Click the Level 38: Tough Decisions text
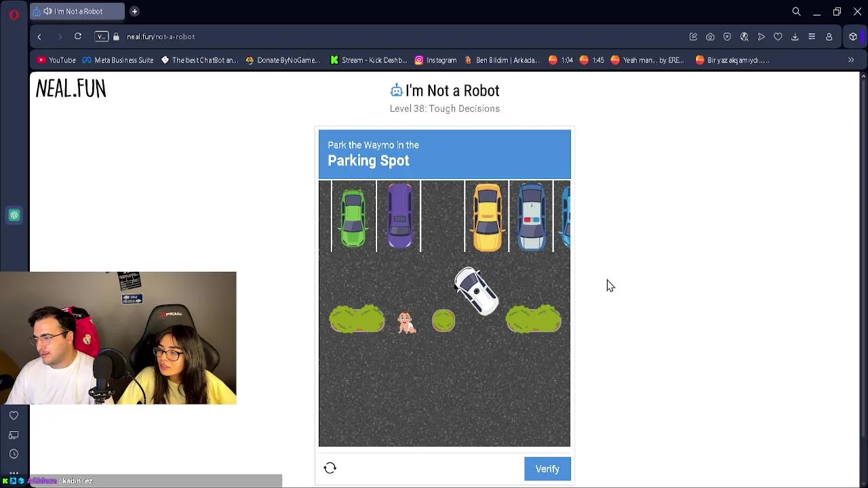 point(445,108)
